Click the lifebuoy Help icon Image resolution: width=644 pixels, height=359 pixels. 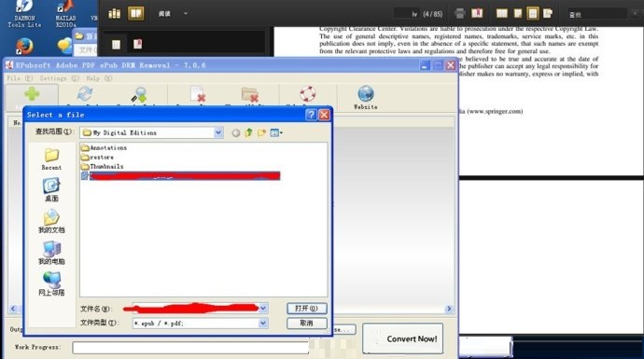[x=307, y=94]
